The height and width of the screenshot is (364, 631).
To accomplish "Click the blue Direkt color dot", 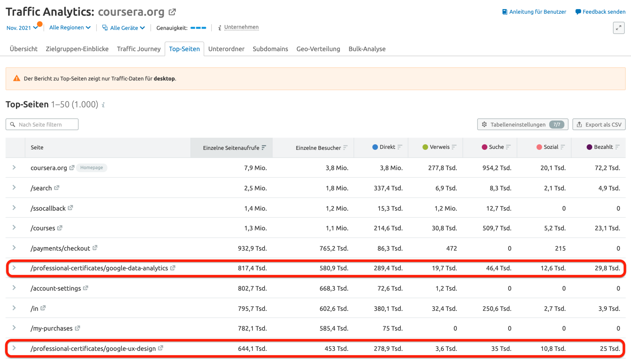I will (x=375, y=147).
